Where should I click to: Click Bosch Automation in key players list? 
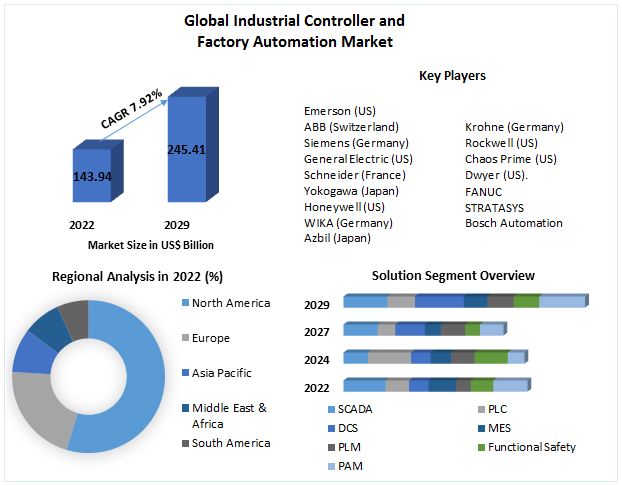click(x=513, y=223)
